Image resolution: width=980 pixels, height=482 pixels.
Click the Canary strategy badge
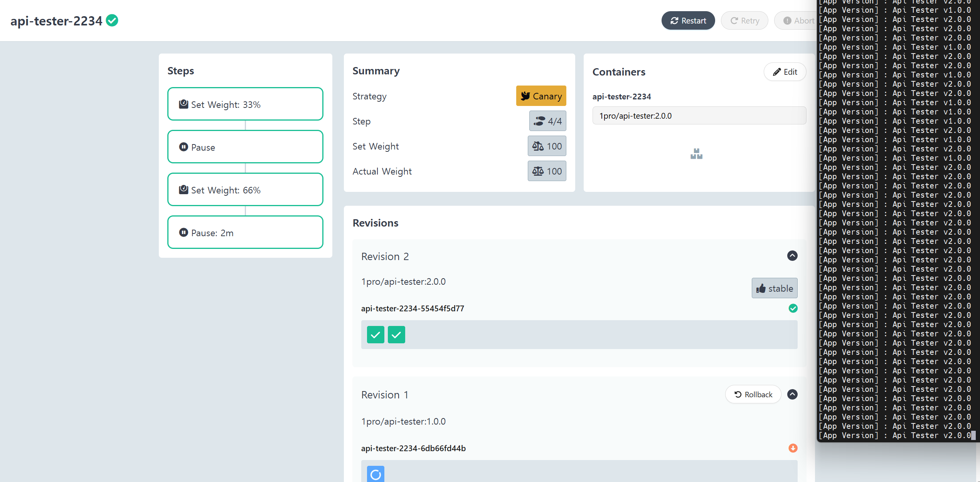(541, 96)
